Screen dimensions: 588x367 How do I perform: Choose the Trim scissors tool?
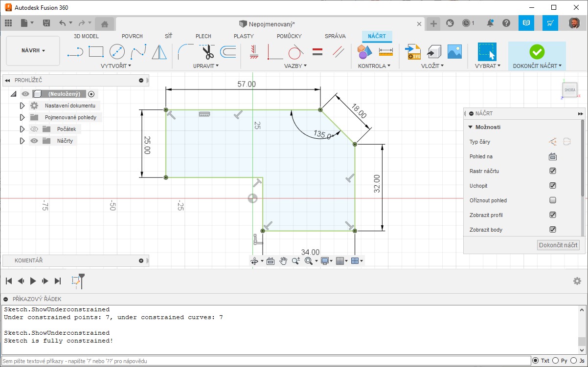(x=207, y=51)
